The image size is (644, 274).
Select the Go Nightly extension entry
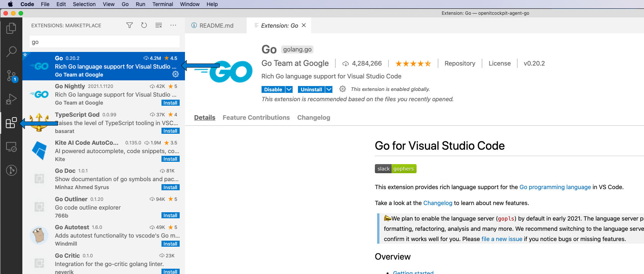(x=103, y=94)
